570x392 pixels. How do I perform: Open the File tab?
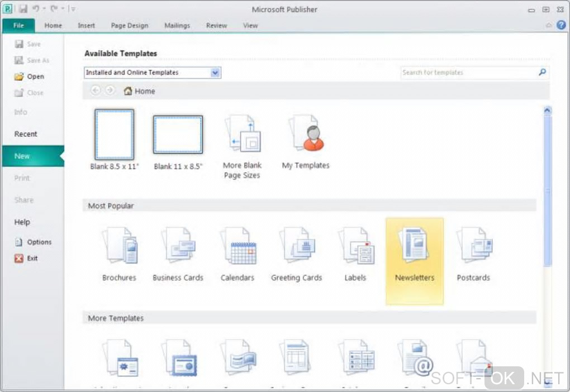click(18, 26)
